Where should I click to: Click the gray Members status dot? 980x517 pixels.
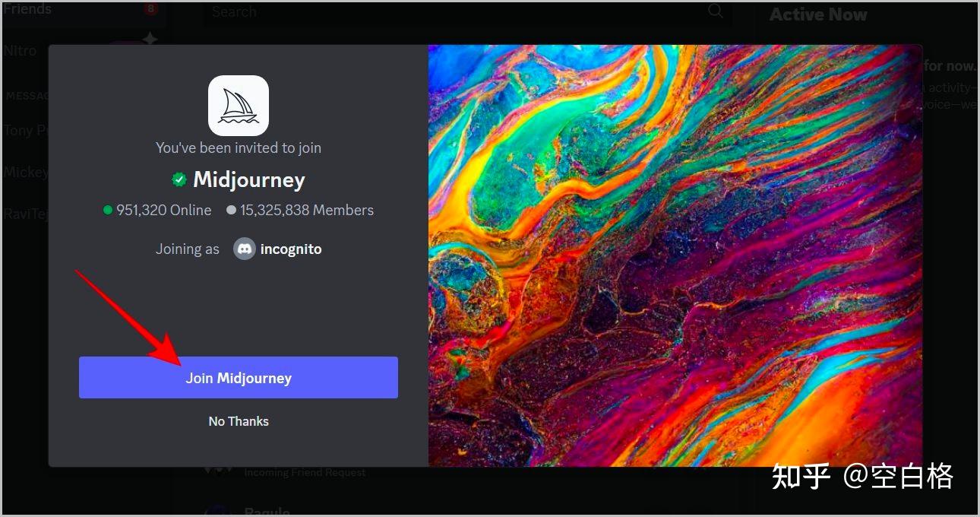pos(232,210)
